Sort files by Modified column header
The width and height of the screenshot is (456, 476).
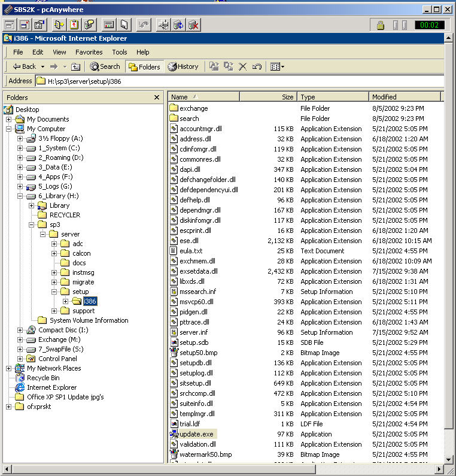click(405, 97)
